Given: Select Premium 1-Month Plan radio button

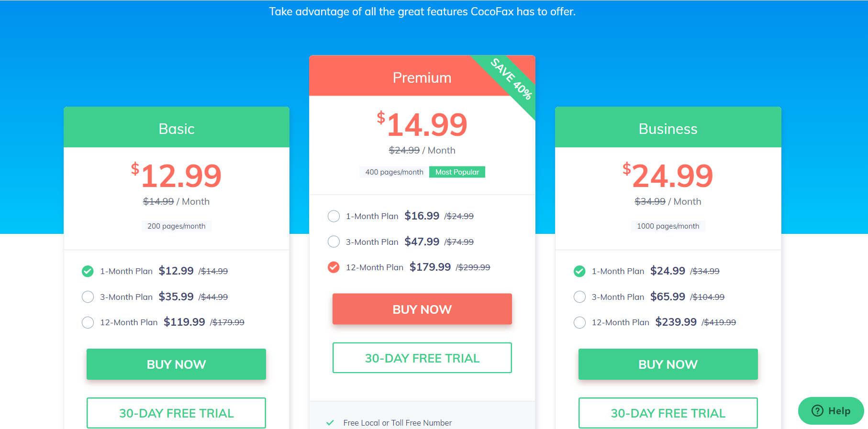Looking at the screenshot, I should coord(334,216).
